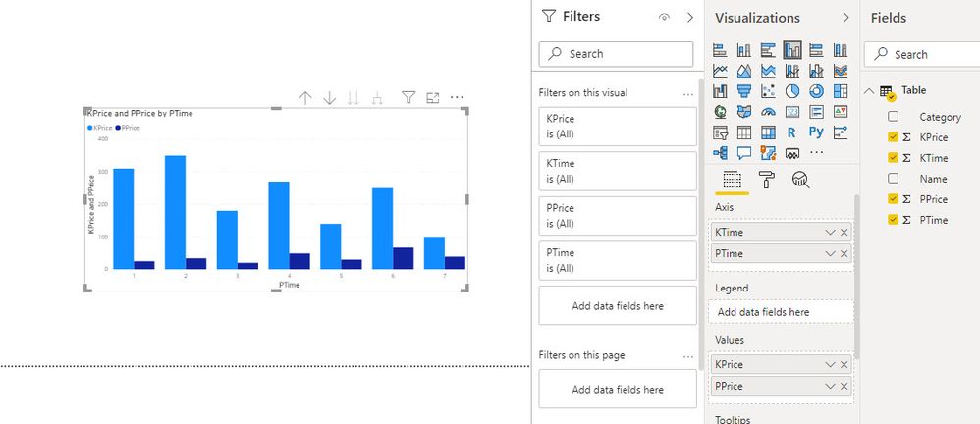980x424 pixels.
Task: Select the funnel chart visualization icon
Action: [743, 91]
